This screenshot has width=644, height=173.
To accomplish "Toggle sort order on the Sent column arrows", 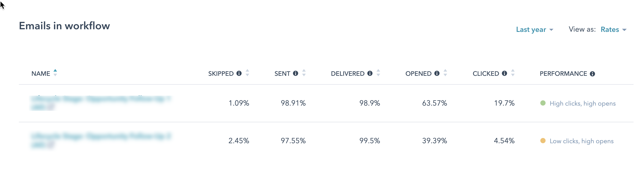I will click(304, 73).
